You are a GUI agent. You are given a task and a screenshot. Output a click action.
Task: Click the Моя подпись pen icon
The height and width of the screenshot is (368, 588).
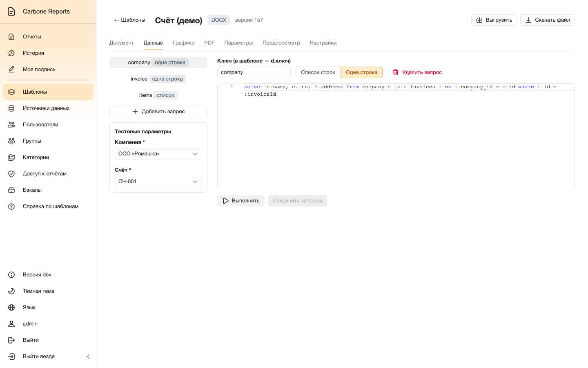pyautogui.click(x=11, y=70)
